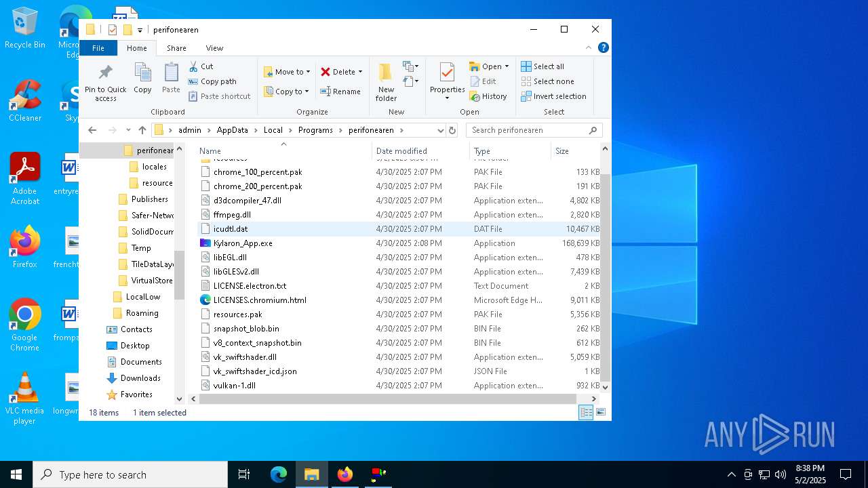
Task: Open the Move to dropdown
Action: tap(286, 71)
